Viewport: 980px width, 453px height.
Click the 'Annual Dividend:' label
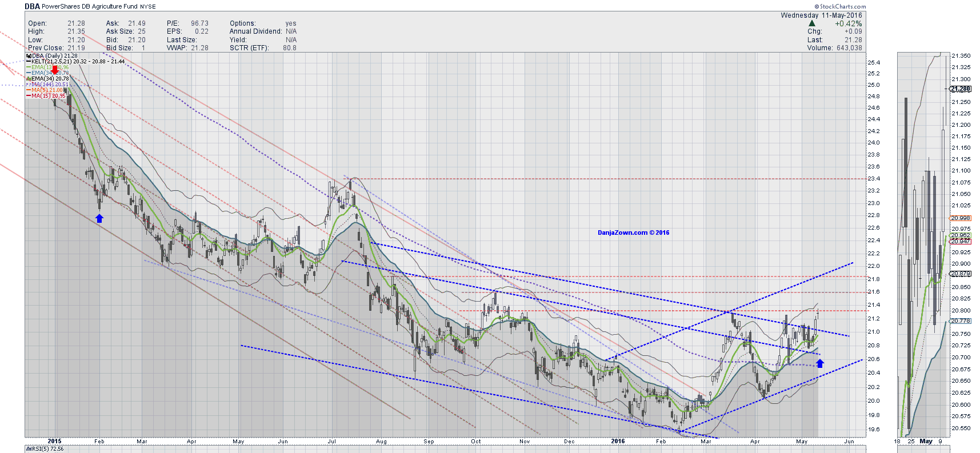point(255,31)
